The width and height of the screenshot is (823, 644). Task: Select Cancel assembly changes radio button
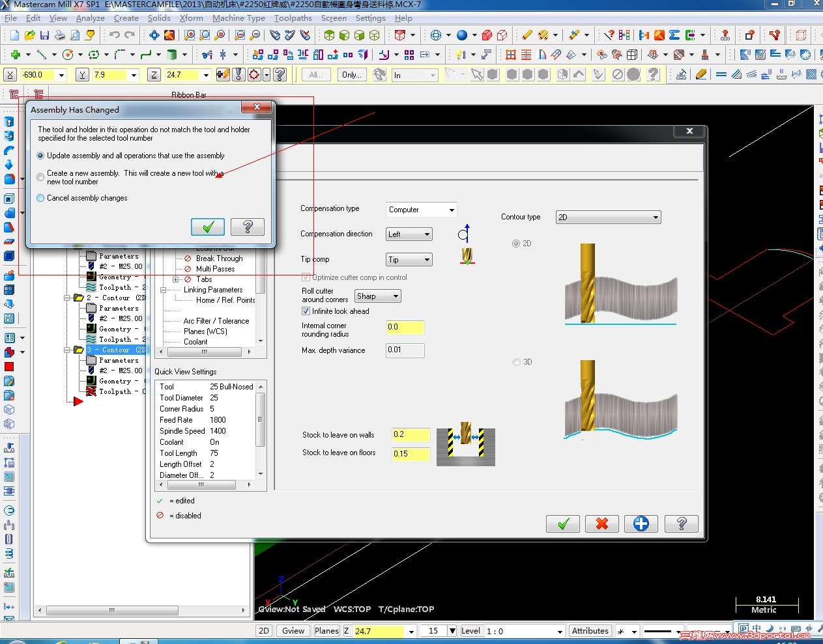tap(41, 198)
